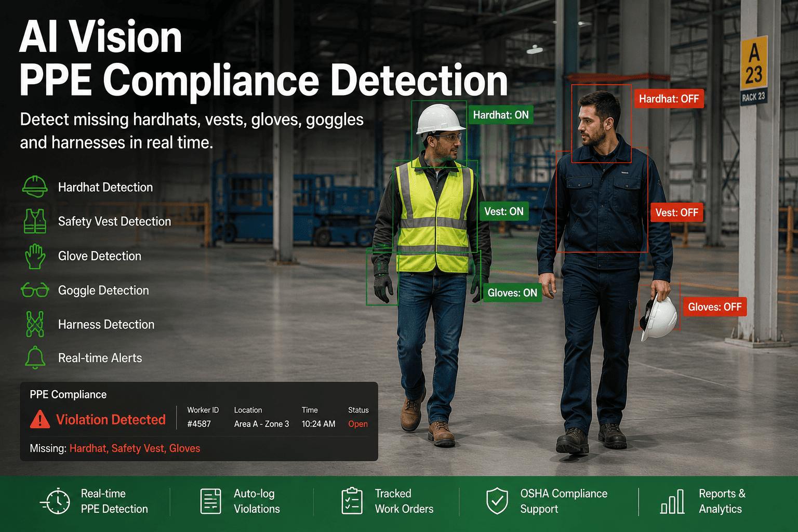Click 'Reports & Analytics' footer text
This screenshot has height=532, width=798.
click(722, 501)
